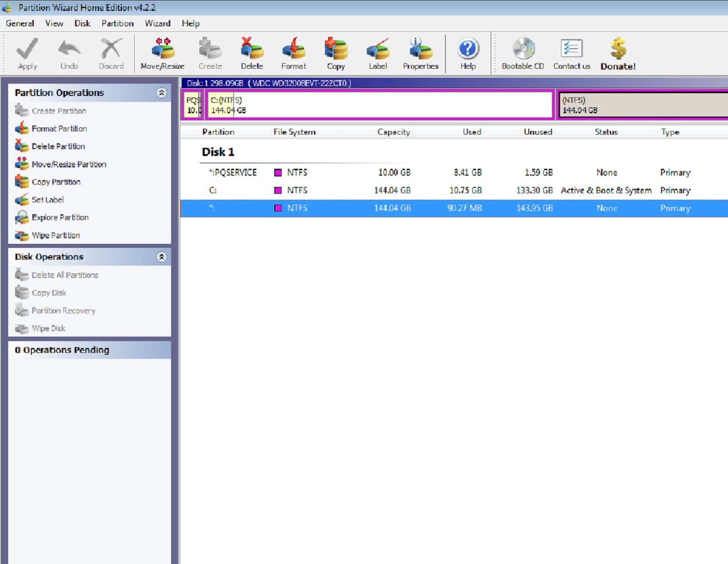Click the Donate! dollar icon
The height and width of the screenshot is (564, 728).
618,49
